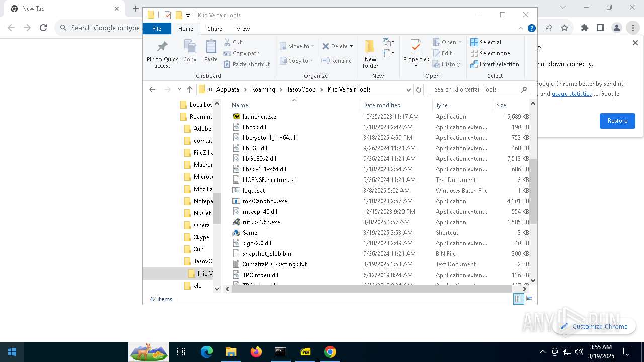
Task: Click the Rename command
Action: pyautogui.click(x=337, y=61)
